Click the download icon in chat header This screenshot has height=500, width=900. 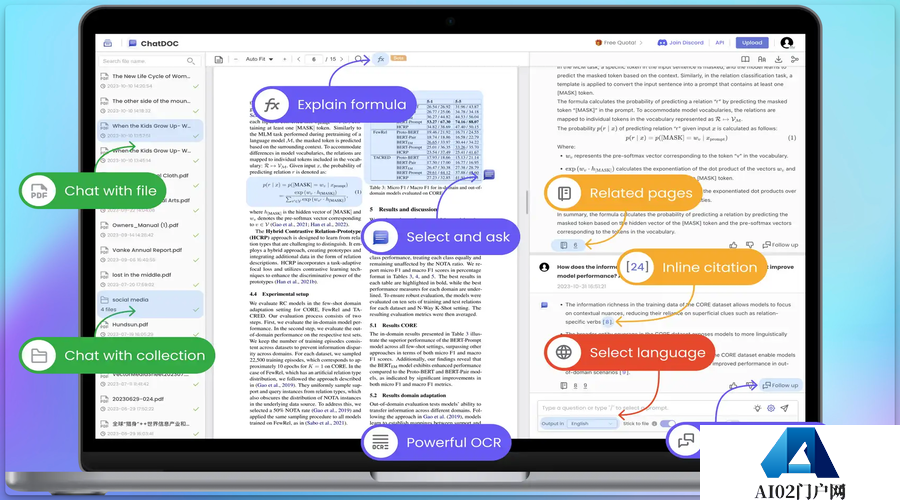(778, 60)
